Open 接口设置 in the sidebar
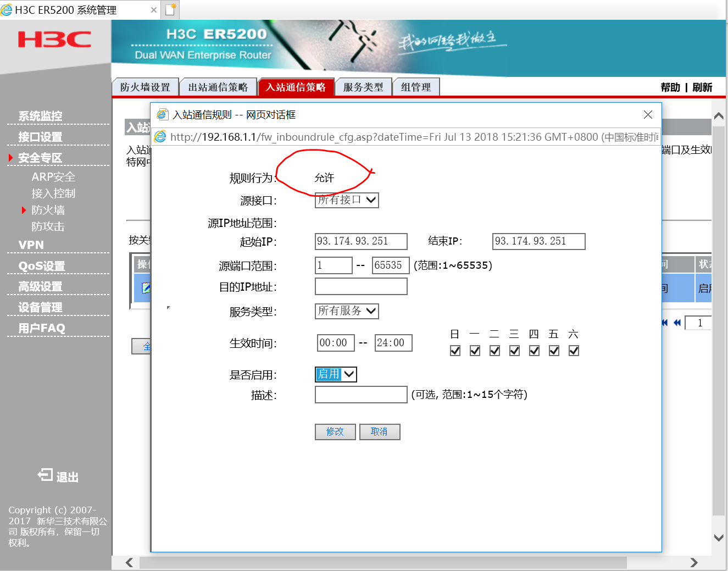Screen dimensions: 728x571 [40, 137]
